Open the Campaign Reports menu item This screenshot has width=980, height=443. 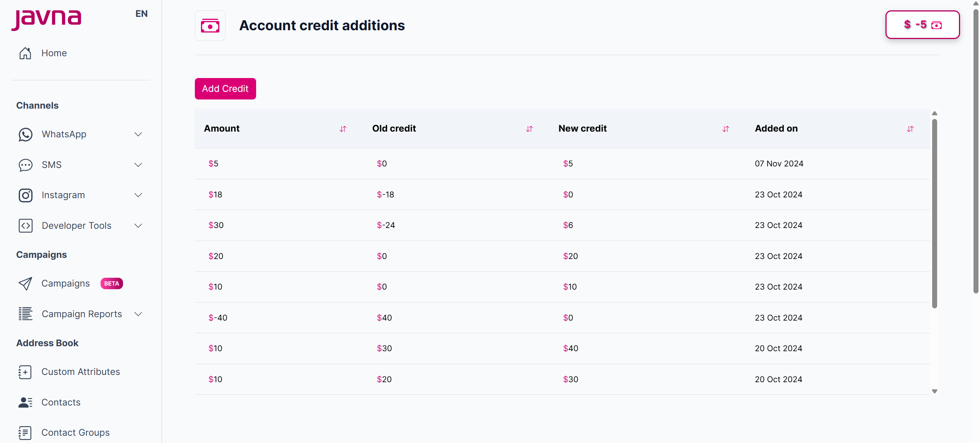coord(82,314)
